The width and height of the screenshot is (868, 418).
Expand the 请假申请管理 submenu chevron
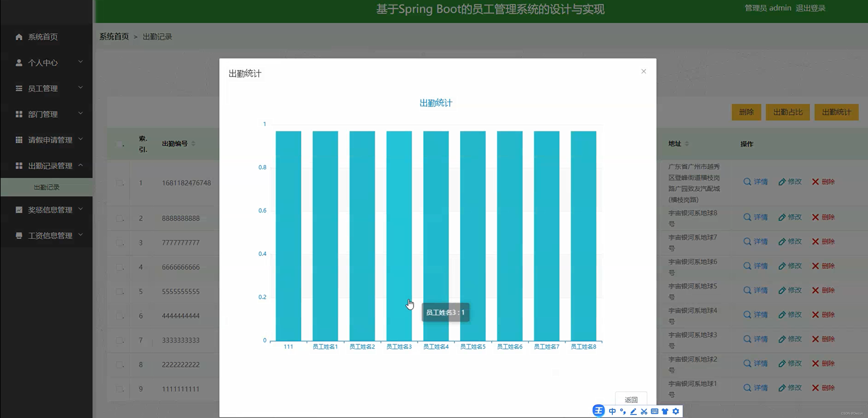(81, 139)
